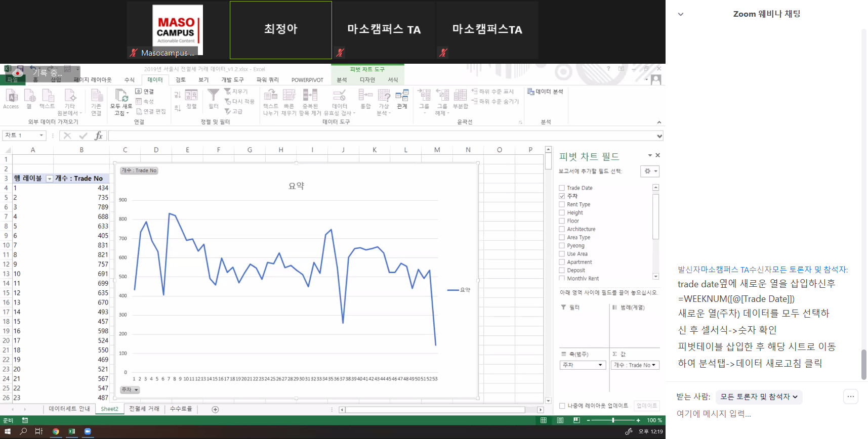Uncheck the 주차 field checkbox
Viewport: 868px width, 439px height.
coord(562,196)
